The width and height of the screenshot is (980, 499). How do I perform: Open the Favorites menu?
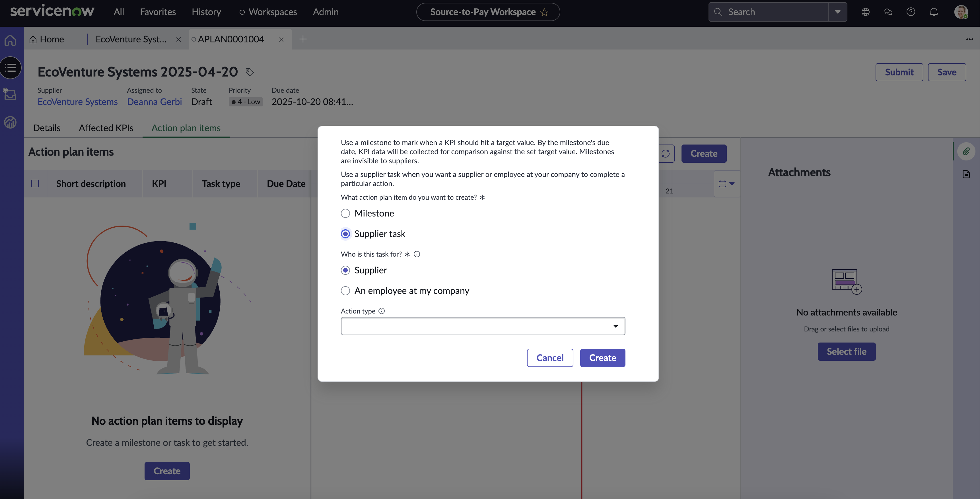pyautogui.click(x=158, y=12)
